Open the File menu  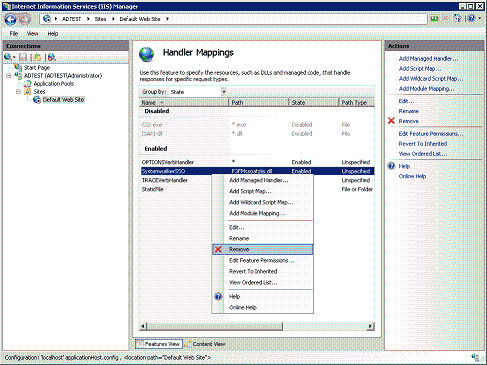click(14, 34)
